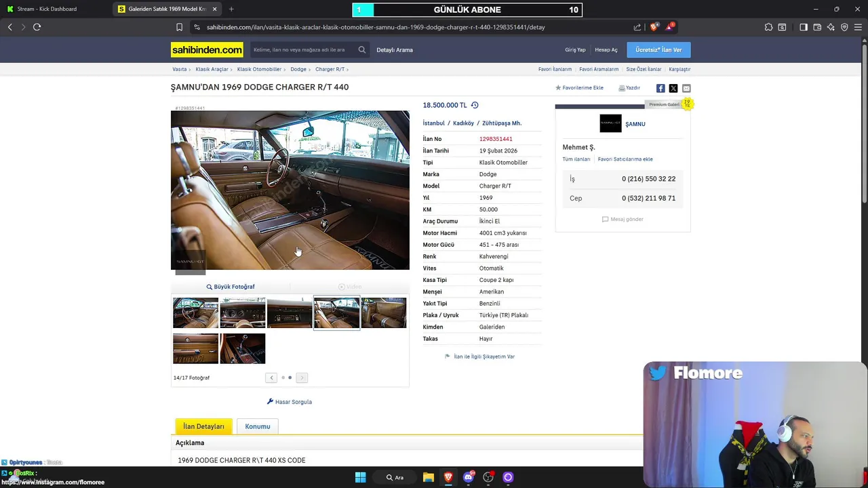The width and height of the screenshot is (868, 488).
Task: Show previous photo page arrow
Action: coord(271,378)
